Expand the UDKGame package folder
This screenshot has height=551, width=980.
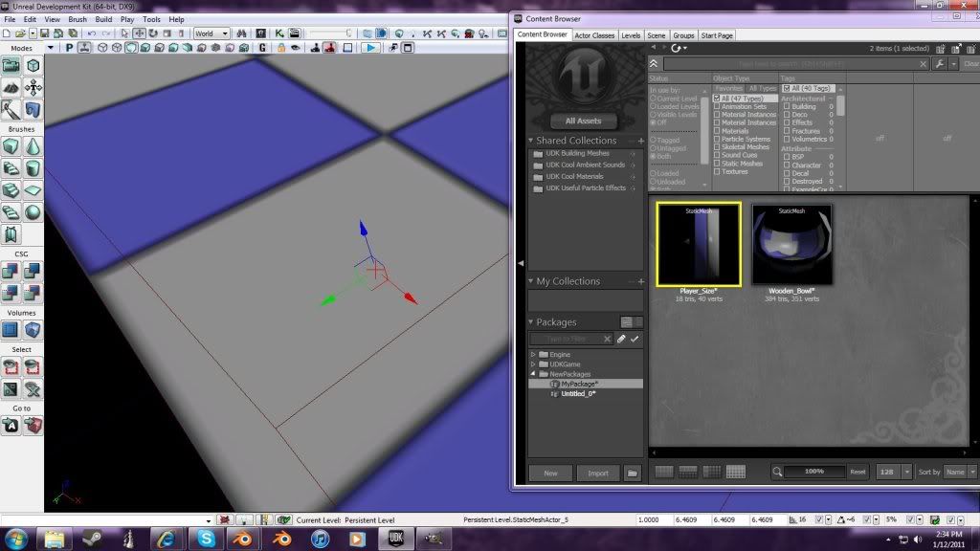tap(533, 364)
